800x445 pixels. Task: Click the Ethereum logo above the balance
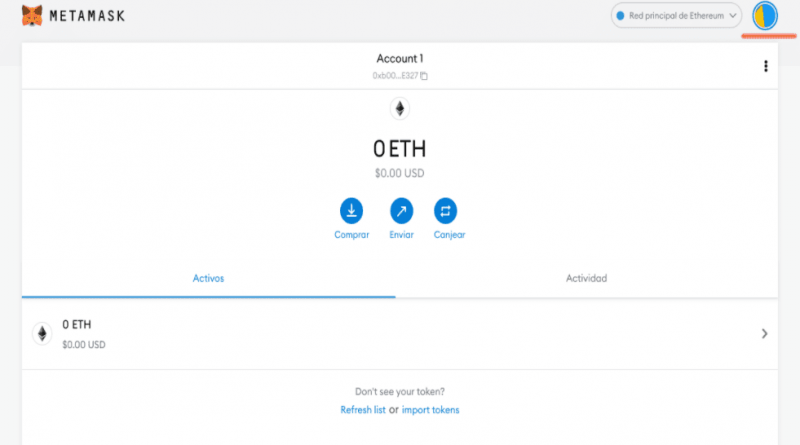[400, 109]
